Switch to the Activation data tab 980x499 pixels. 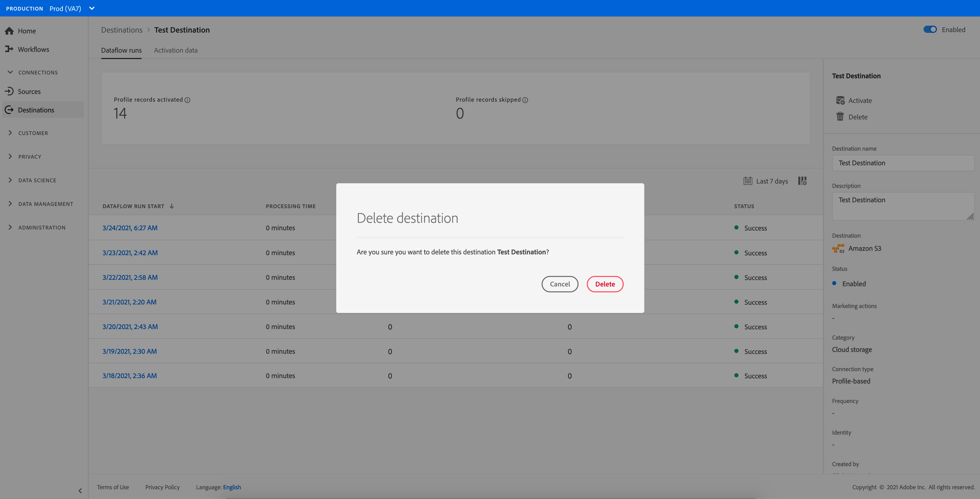tap(175, 50)
